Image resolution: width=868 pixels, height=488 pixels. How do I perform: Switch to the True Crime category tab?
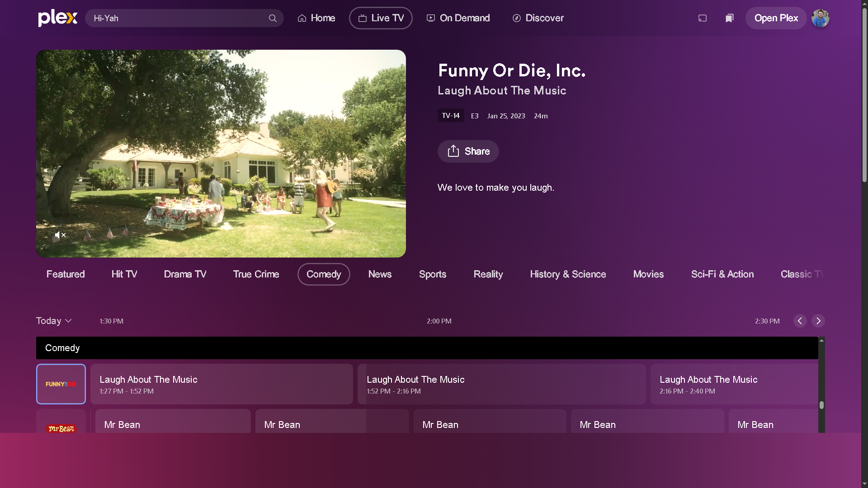(256, 274)
